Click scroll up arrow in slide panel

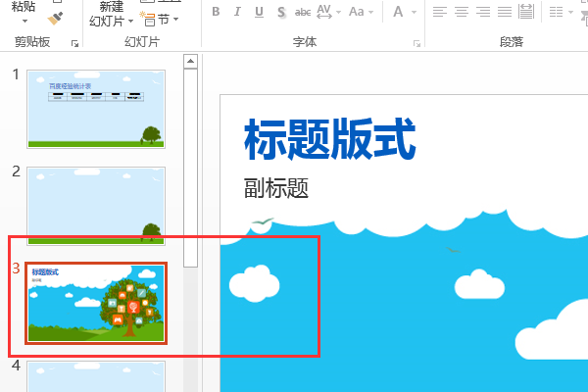pyautogui.click(x=190, y=61)
